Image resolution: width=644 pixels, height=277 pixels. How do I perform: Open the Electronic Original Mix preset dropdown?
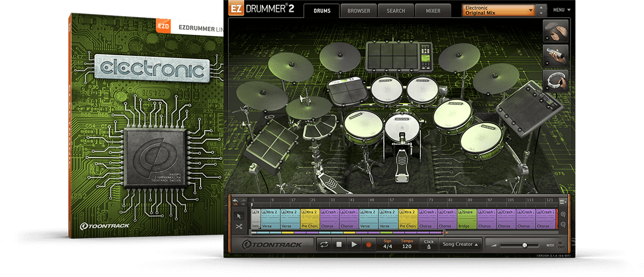click(499, 10)
